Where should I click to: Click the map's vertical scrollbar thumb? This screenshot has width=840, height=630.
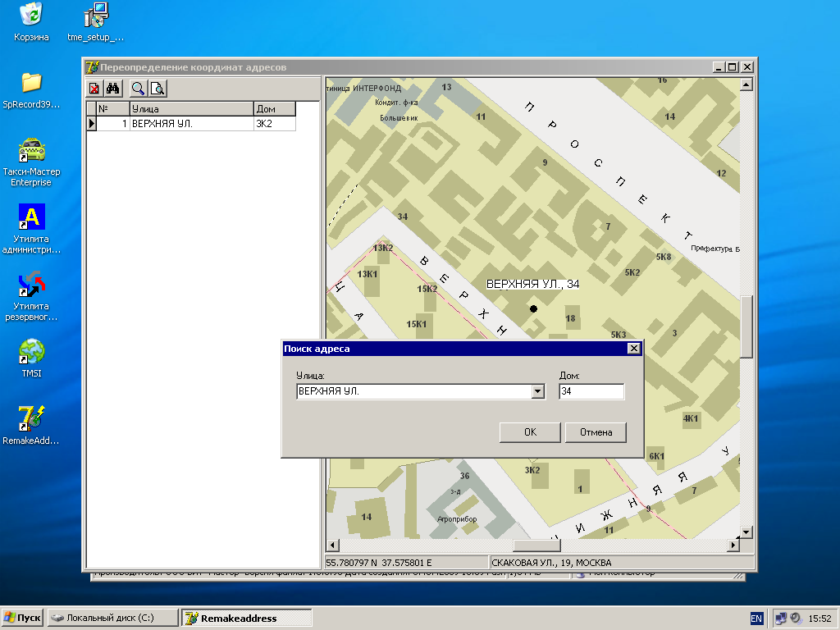coord(746,326)
